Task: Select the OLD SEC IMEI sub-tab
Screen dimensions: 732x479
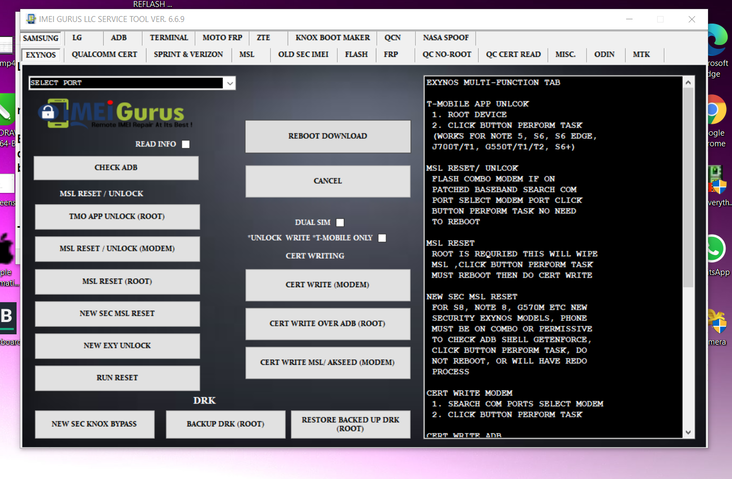Action: [x=303, y=55]
